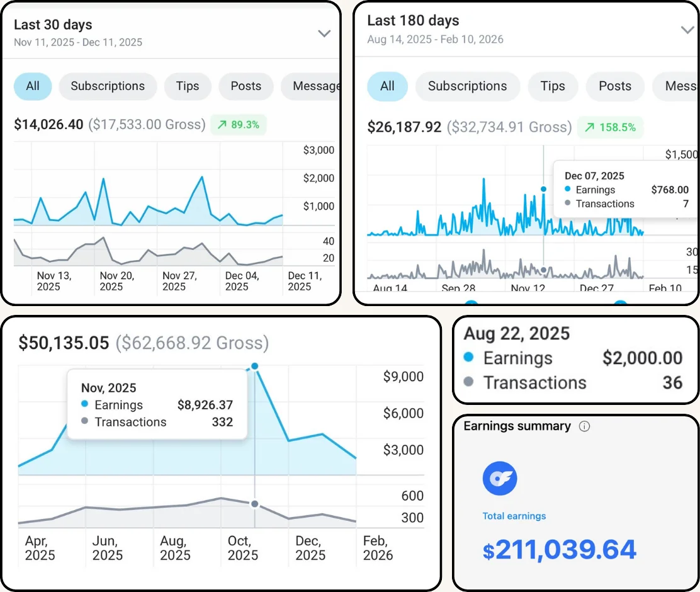
Task: Click the $14,026.40 net earnings value
Action: point(48,125)
